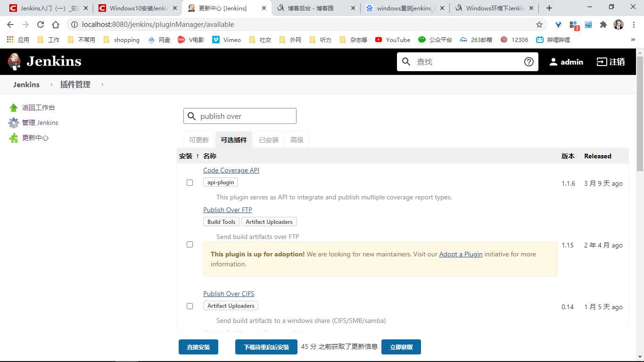Switch to the 博客后台 - 博客园 browser tab

[316, 8]
